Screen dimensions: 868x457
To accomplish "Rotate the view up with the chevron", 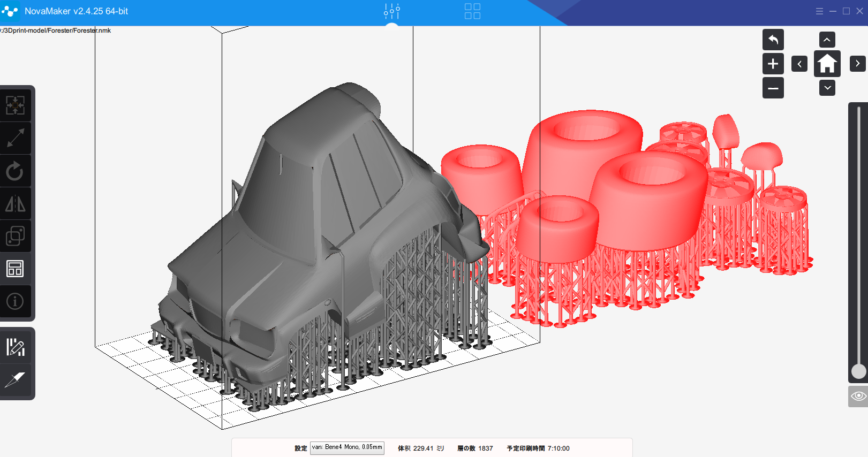I will pos(827,40).
